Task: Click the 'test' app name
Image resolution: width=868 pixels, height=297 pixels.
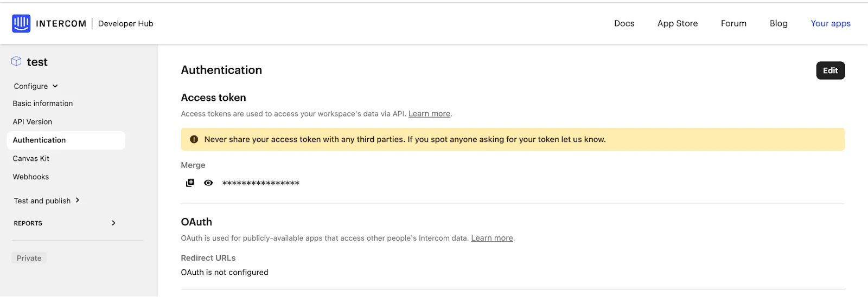Action: click(x=37, y=62)
